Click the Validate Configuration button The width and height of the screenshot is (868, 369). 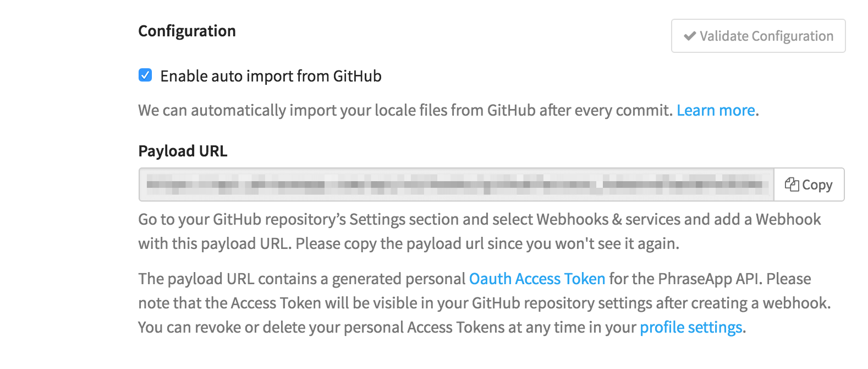758,36
